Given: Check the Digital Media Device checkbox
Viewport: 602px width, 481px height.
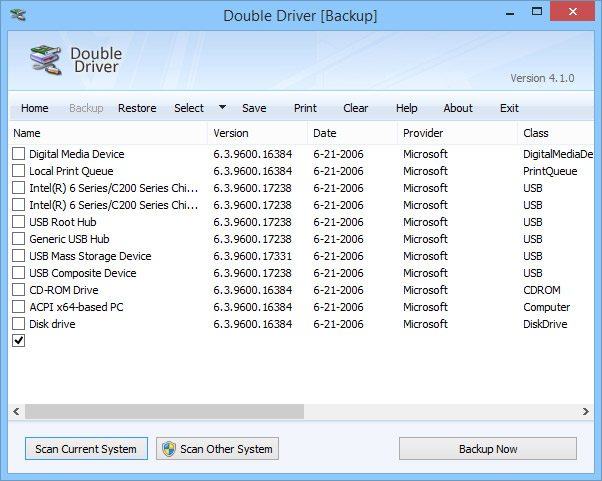Looking at the screenshot, I should (x=18, y=154).
